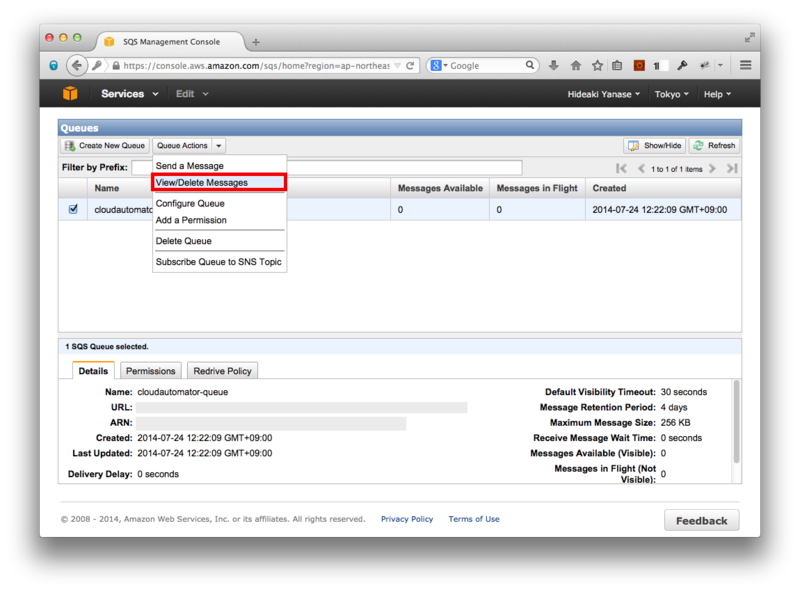Open the toolbar overflow dropdown arrow
The height and width of the screenshot is (592, 800).
click(x=720, y=65)
